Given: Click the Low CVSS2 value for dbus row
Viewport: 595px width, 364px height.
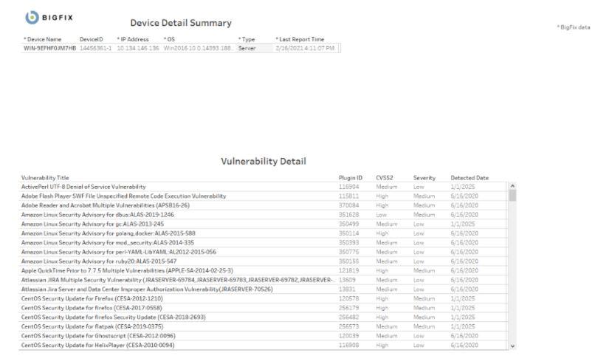Looking at the screenshot, I should 381,215.
